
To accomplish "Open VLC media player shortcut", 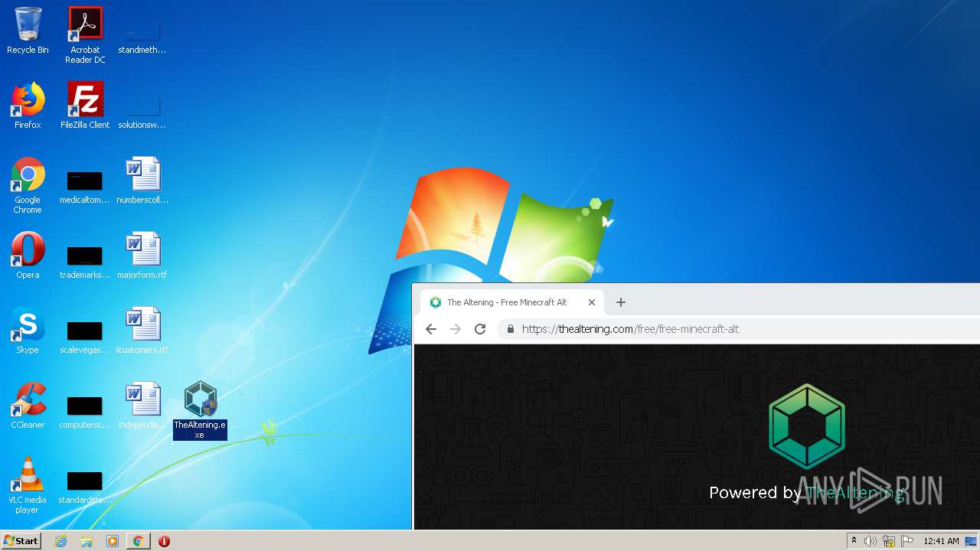I will click(x=28, y=485).
